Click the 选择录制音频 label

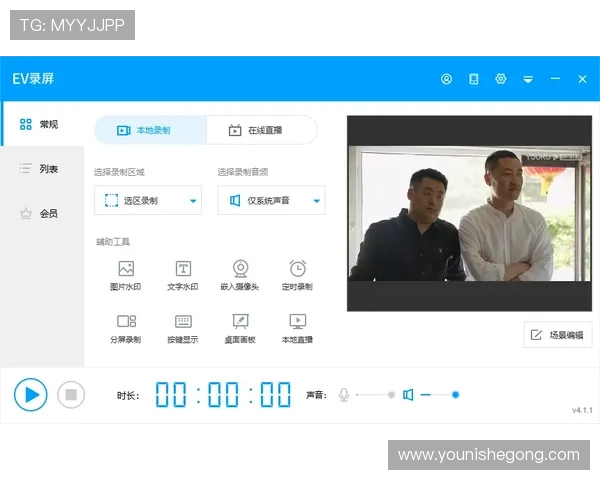[x=243, y=172]
